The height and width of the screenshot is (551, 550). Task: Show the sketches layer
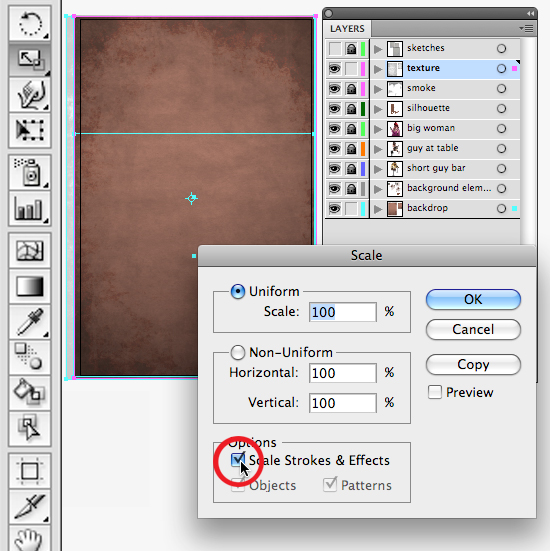pyautogui.click(x=335, y=48)
